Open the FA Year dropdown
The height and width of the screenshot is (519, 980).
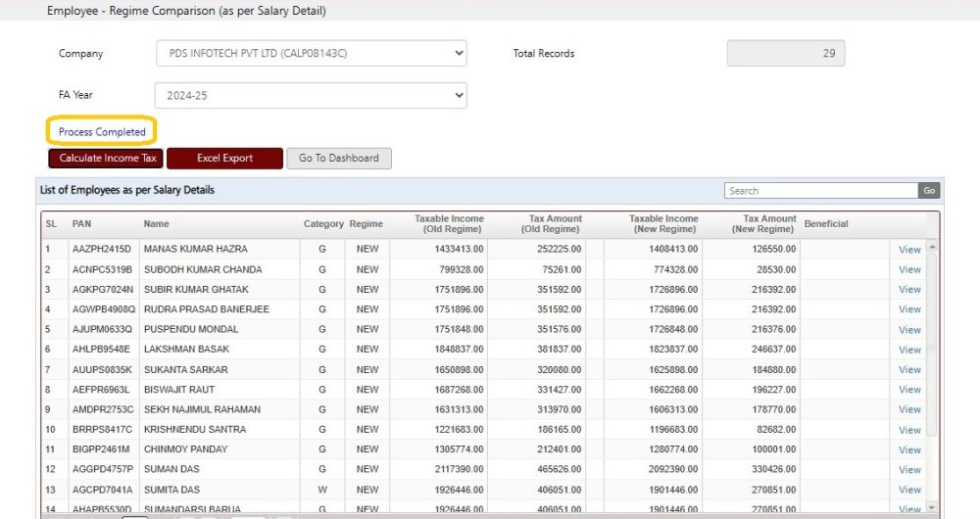coord(311,96)
